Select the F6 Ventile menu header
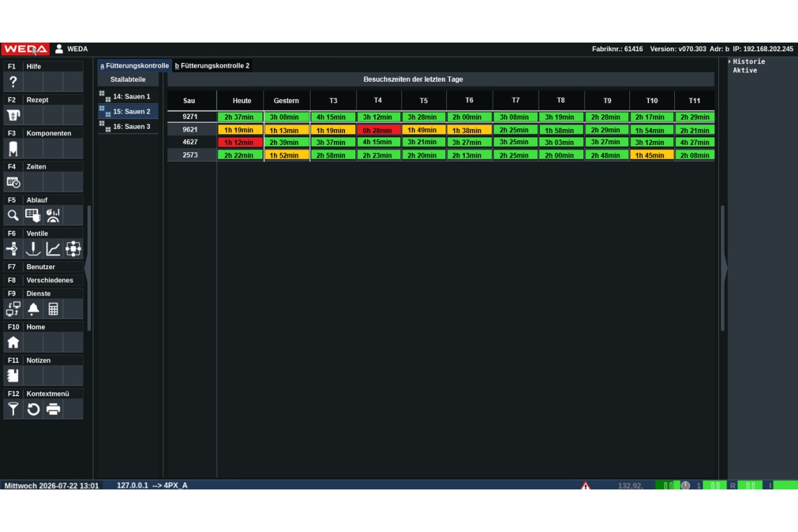The height and width of the screenshot is (532, 798). tap(43, 233)
